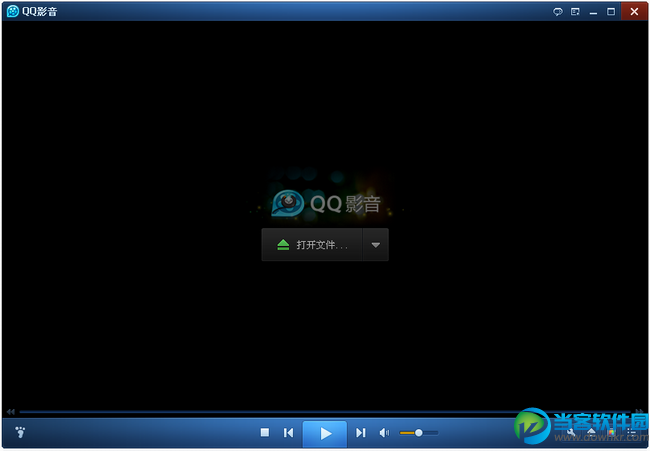Skip to the next track
Screen dimensions: 650x451
click(x=361, y=432)
